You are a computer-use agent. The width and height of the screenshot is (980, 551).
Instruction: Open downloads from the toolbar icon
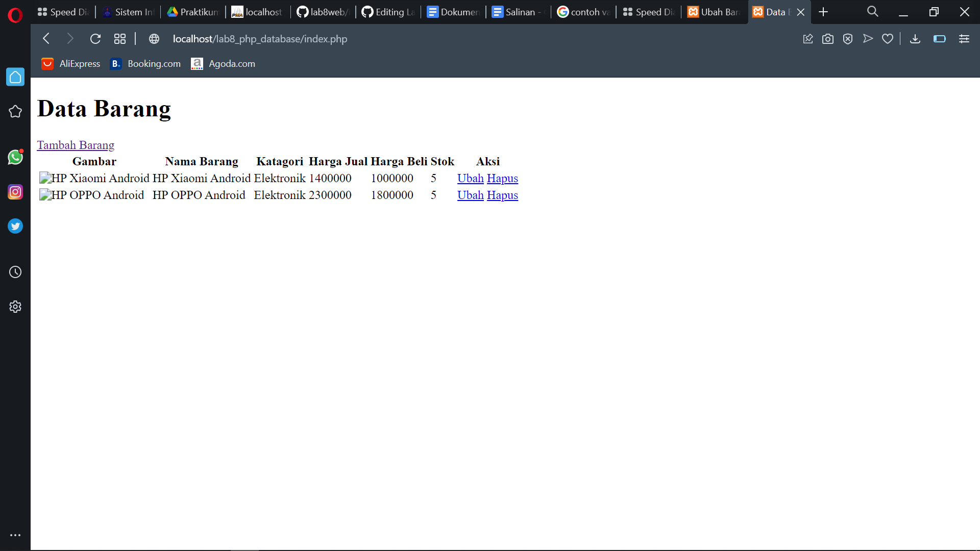(x=915, y=39)
